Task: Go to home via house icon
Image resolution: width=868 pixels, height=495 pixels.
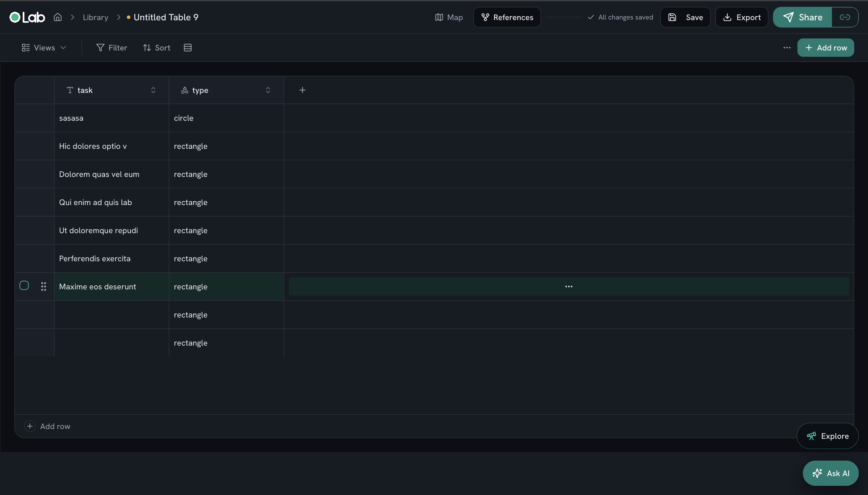Action: (x=57, y=17)
